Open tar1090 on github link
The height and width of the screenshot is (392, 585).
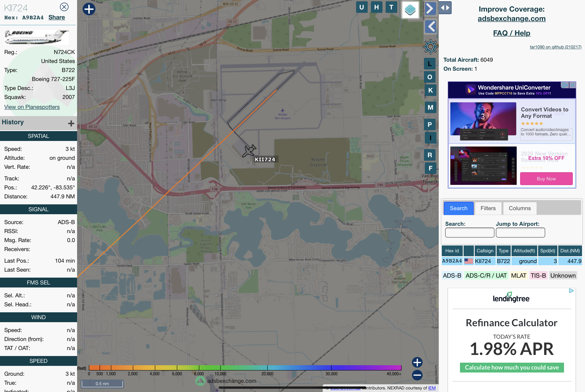555,47
